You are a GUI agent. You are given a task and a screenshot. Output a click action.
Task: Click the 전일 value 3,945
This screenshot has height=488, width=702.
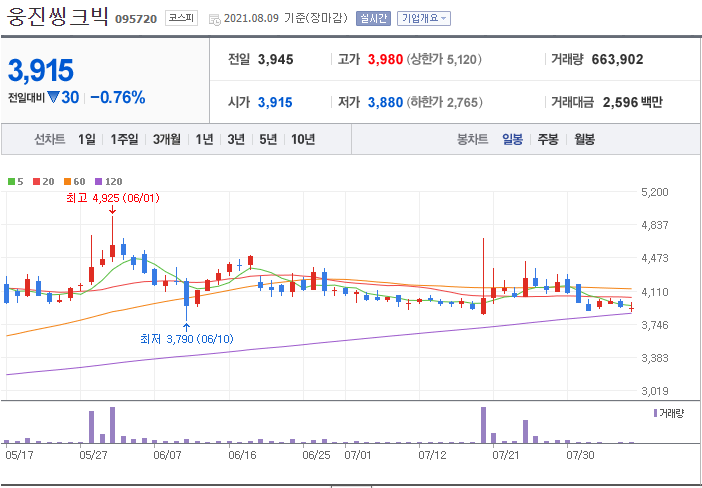click(x=275, y=59)
